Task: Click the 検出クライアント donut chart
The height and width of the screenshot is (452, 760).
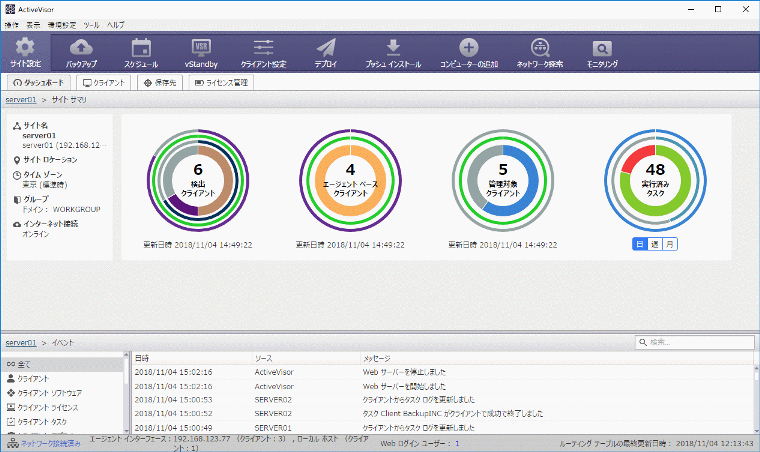Action: (198, 180)
